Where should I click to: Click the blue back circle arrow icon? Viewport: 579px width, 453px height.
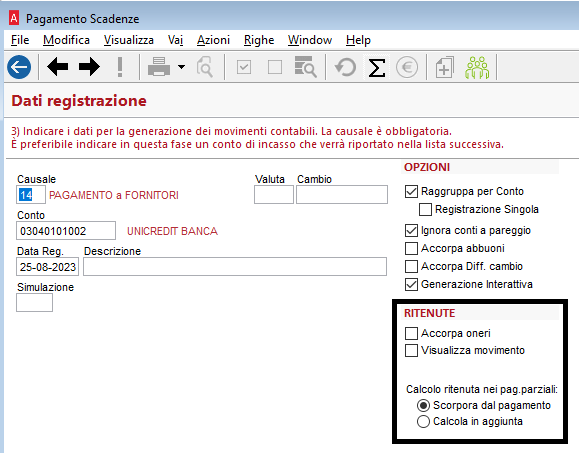click(19, 67)
